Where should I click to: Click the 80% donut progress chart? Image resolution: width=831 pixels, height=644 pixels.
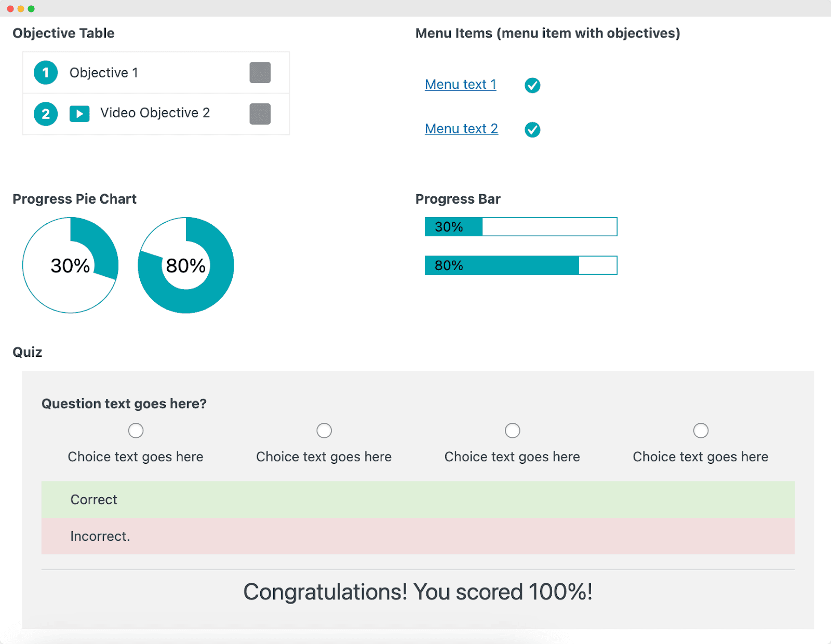click(x=185, y=265)
